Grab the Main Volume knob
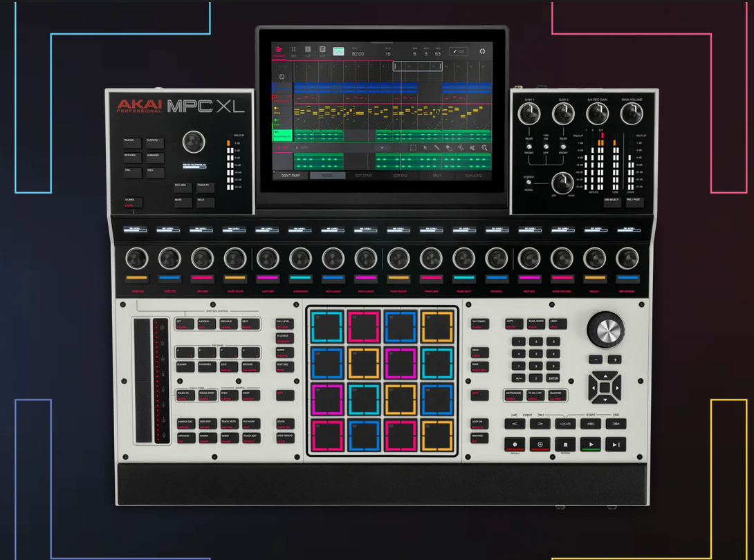The width and height of the screenshot is (754, 560). [x=632, y=114]
